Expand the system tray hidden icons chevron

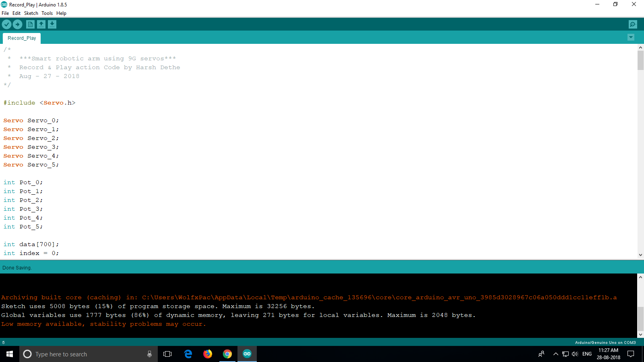[x=555, y=354]
